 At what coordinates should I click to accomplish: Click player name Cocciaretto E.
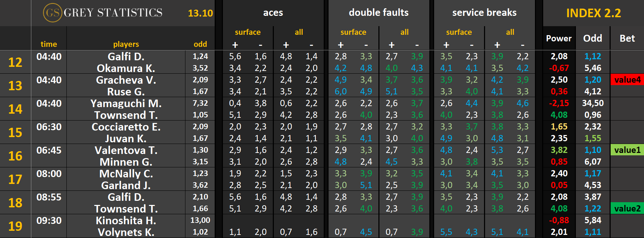coord(126,127)
